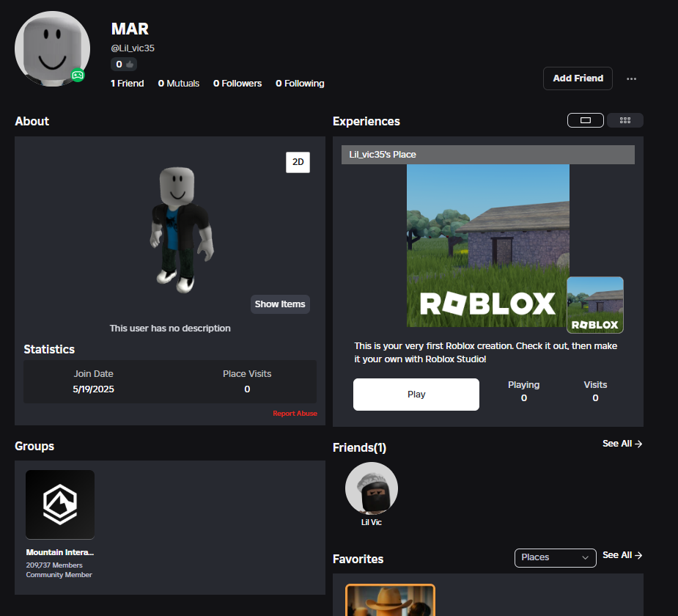Screen dimensions: 678x616
Task: Click the Lil_vic35's Place title bar
Action: click(x=487, y=155)
